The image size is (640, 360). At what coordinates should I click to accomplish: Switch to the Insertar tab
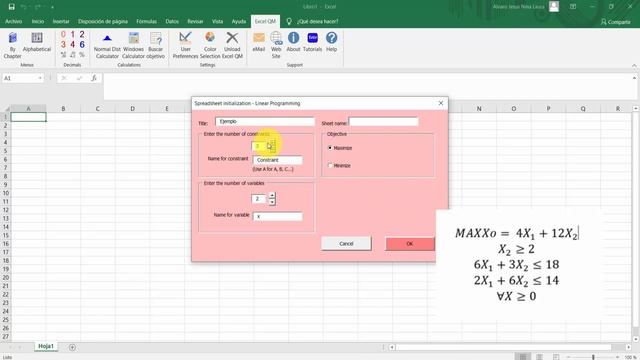click(x=61, y=21)
